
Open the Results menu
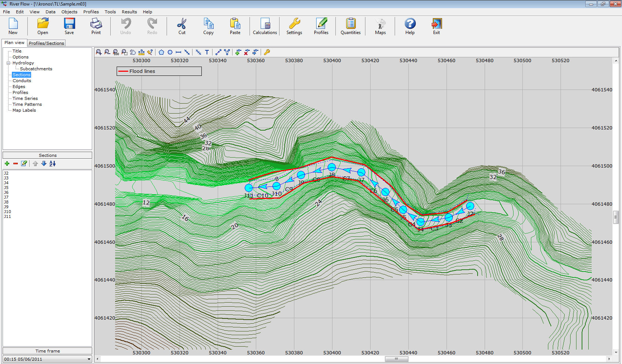[129, 12]
